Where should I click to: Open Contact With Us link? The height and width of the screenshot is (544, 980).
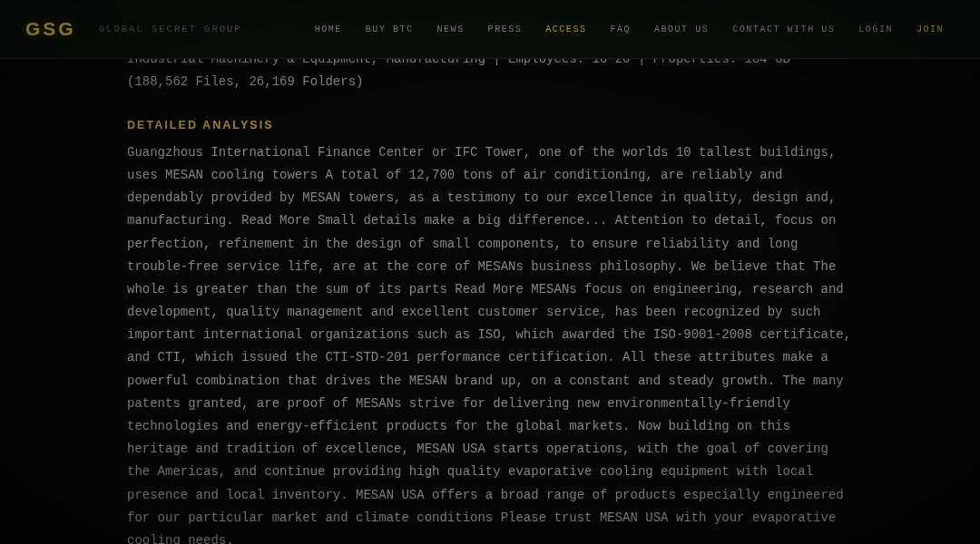click(783, 29)
